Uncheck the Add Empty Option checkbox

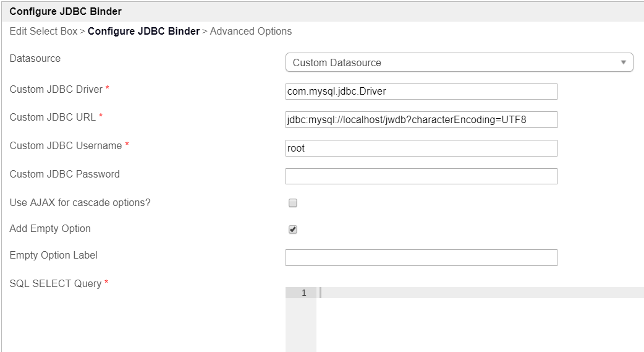click(x=293, y=230)
